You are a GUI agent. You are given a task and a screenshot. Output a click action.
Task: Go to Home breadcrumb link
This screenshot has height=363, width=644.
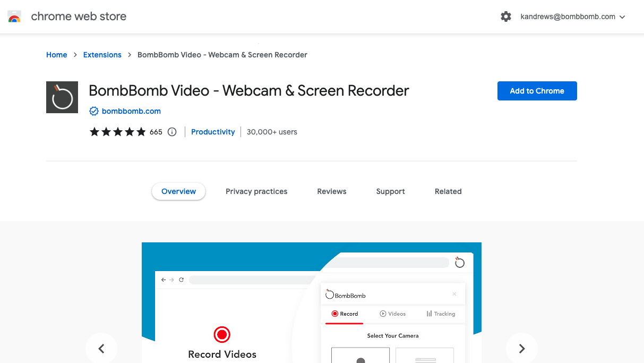[57, 55]
